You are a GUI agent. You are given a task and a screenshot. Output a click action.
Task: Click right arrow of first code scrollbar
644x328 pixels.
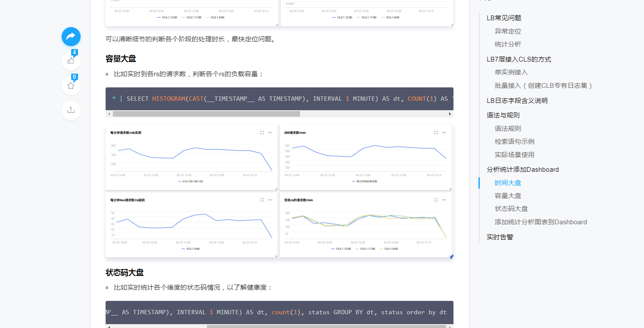[x=450, y=114]
